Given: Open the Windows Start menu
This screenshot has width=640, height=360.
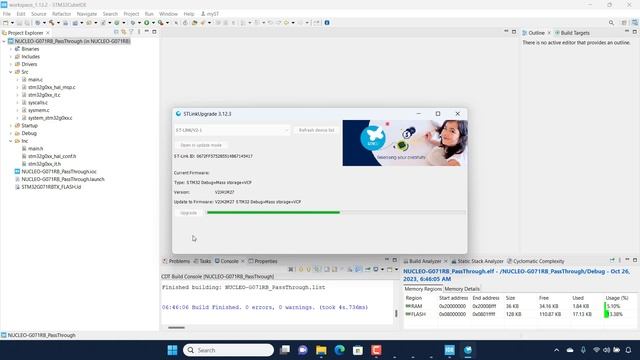Looking at the screenshot, I should (172, 350).
